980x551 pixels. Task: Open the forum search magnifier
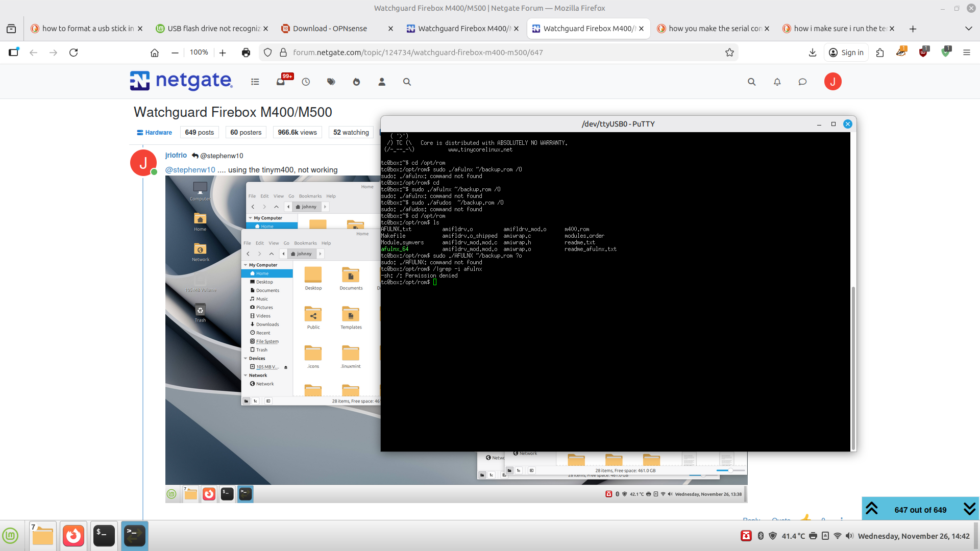tap(751, 82)
